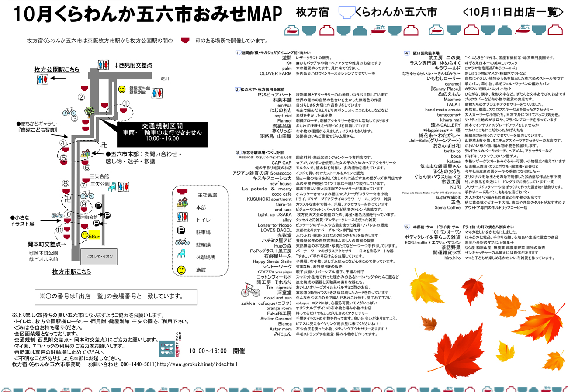
Task: Click the toilet icon in the legend
Action: 180,218
